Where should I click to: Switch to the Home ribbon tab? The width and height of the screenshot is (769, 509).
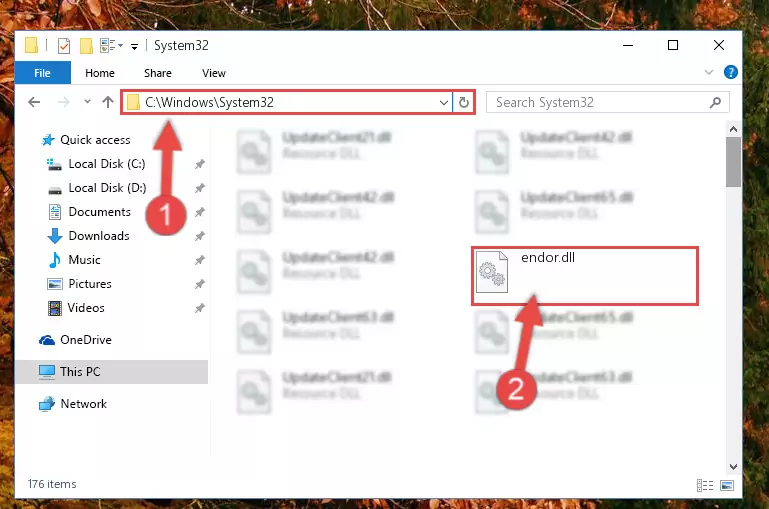click(x=100, y=73)
